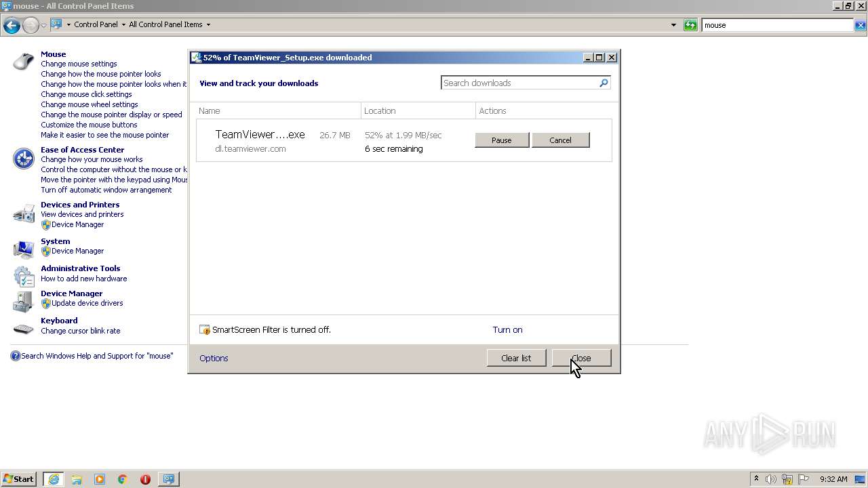Click the Forward arrow in Control Panel
868x488 pixels.
[31, 26]
